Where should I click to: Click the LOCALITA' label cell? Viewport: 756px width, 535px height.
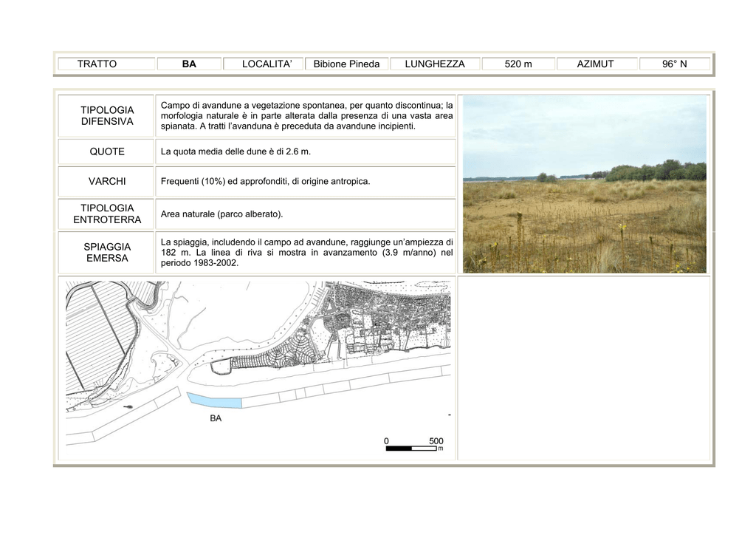tap(264, 64)
